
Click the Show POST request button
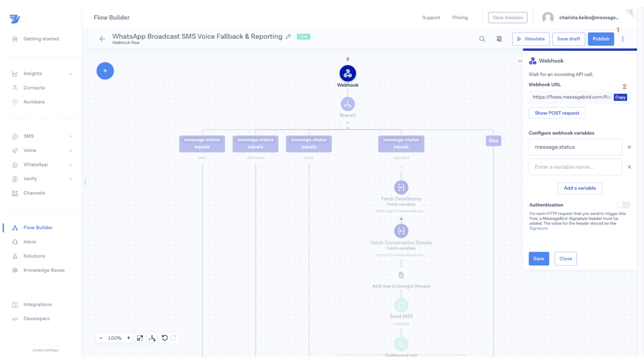557,113
